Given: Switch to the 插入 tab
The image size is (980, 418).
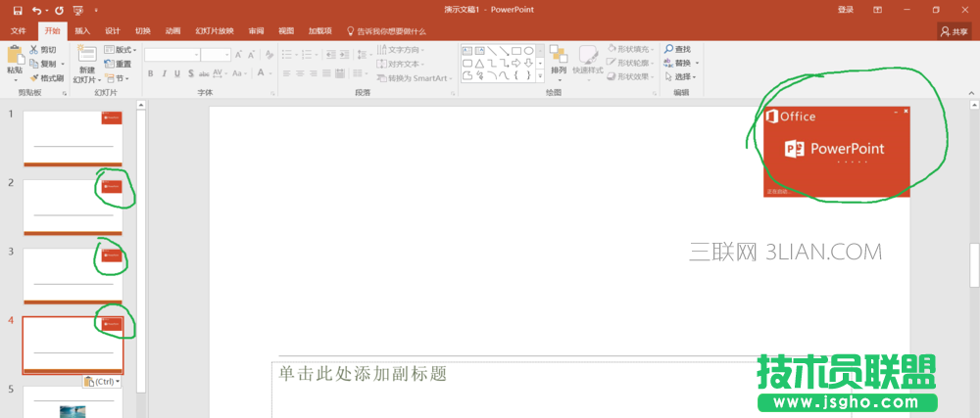Looking at the screenshot, I should coord(82,31).
